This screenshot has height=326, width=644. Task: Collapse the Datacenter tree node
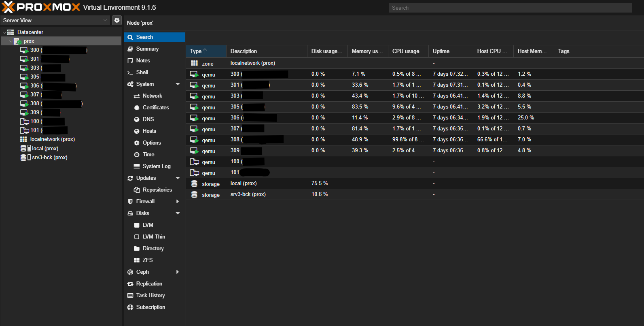pyautogui.click(x=4, y=32)
